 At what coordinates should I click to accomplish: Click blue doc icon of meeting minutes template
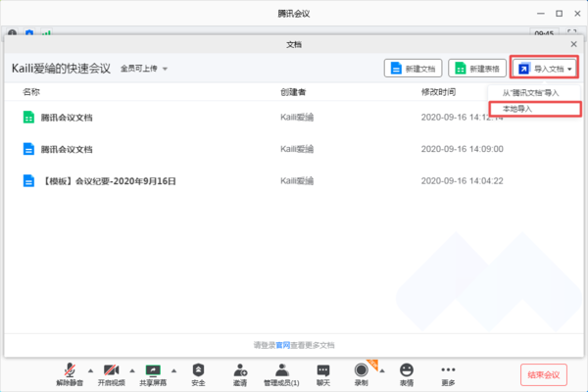28,180
